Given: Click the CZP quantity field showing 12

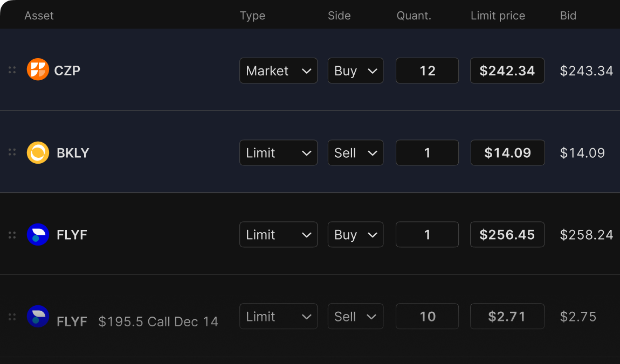Looking at the screenshot, I should [427, 71].
